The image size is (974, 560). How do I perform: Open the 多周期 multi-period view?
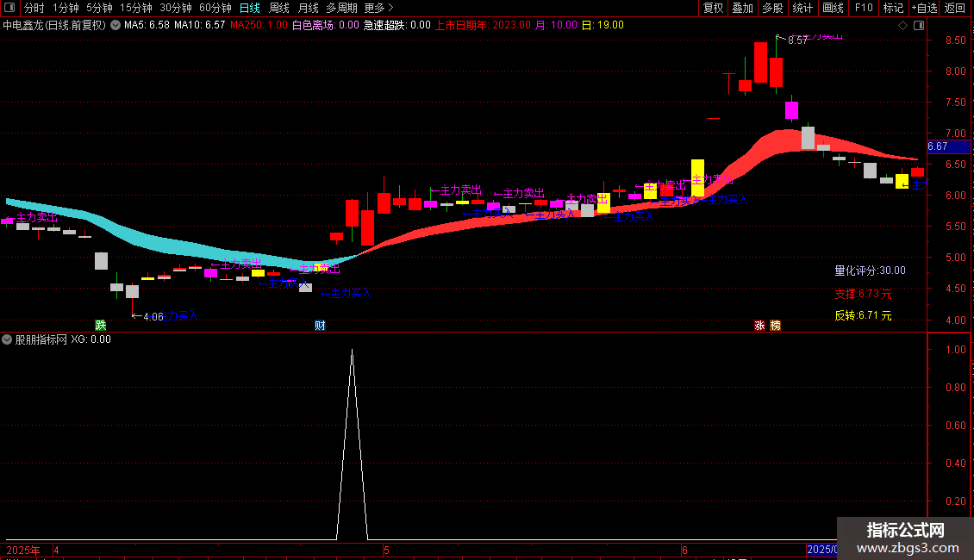[341, 8]
